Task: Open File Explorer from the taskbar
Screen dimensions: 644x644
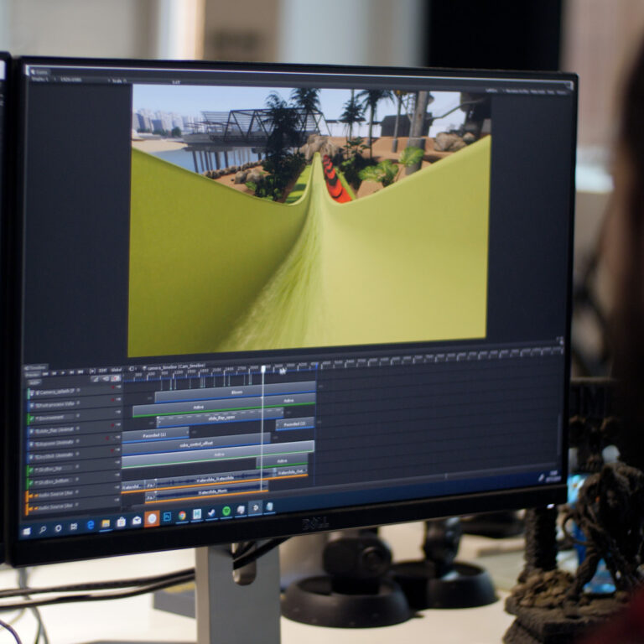Action: pyautogui.click(x=106, y=523)
